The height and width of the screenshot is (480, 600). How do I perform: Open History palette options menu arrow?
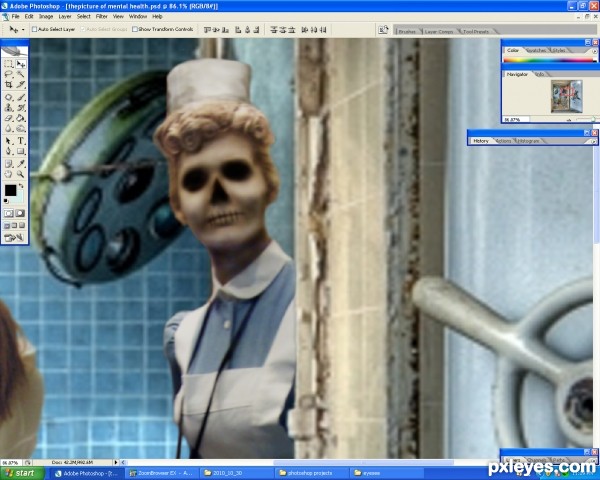coord(593,141)
